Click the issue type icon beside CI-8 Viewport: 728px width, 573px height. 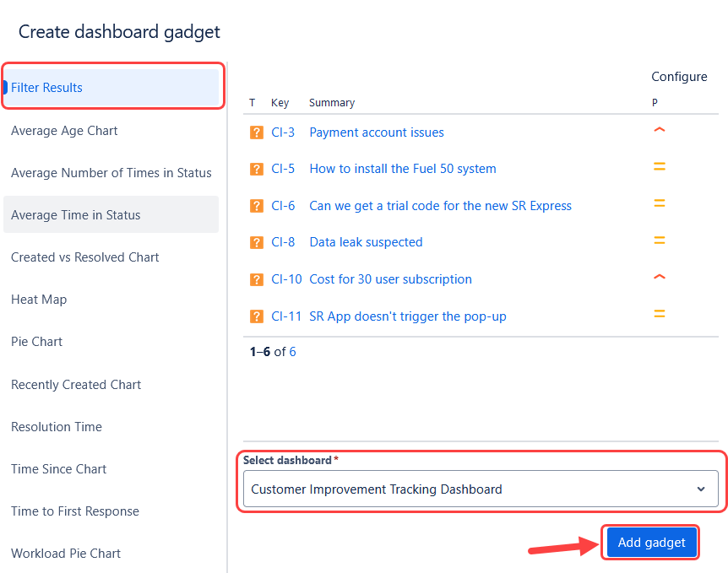click(x=256, y=242)
